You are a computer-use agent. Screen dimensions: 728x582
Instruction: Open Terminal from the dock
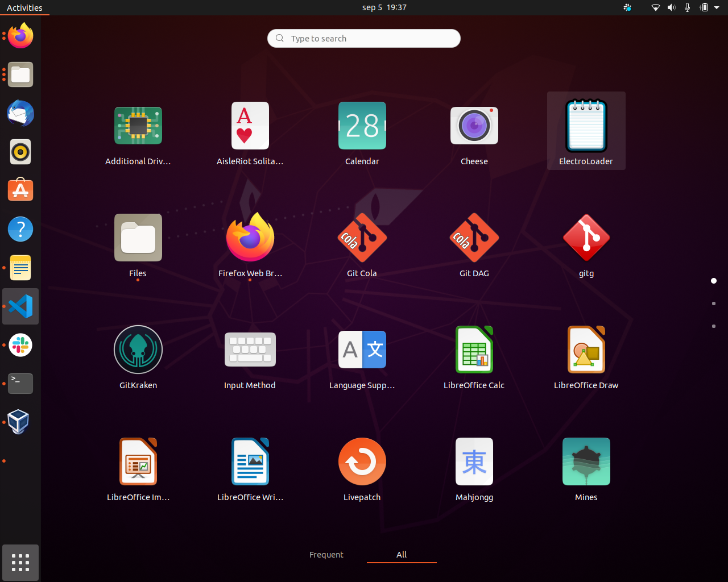point(20,384)
